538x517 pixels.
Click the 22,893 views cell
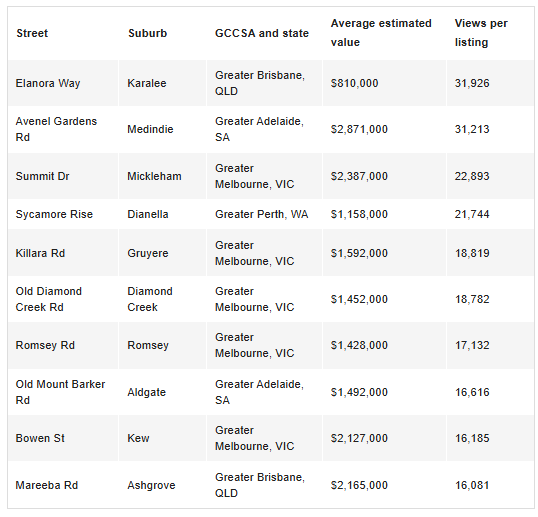(x=472, y=176)
